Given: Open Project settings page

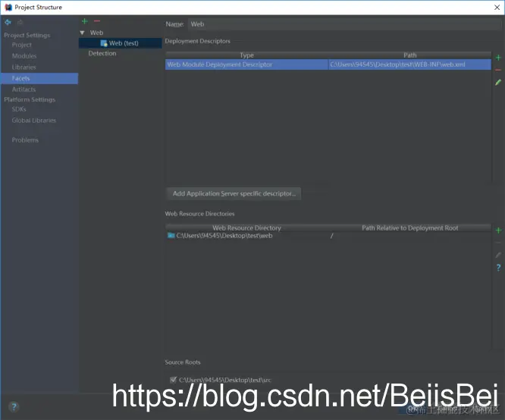Looking at the screenshot, I should pos(21,45).
